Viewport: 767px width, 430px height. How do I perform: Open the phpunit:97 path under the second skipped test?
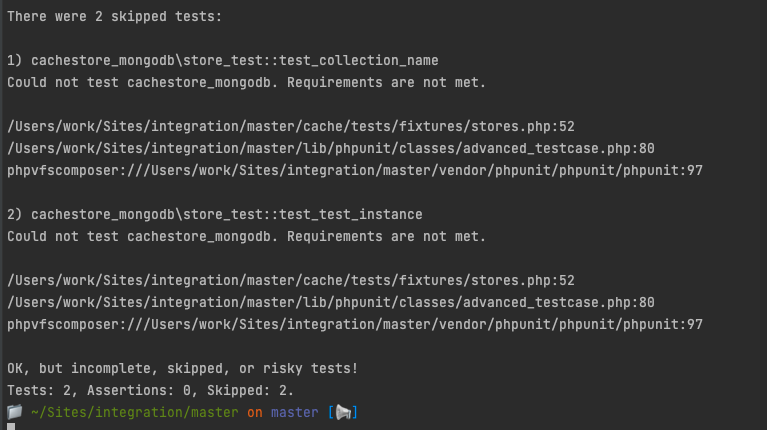click(x=355, y=325)
